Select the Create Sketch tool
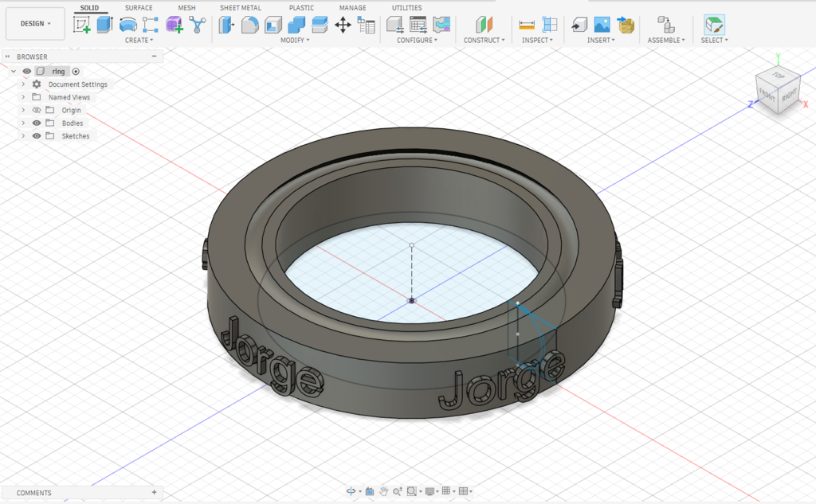816x504 pixels. pyautogui.click(x=82, y=25)
